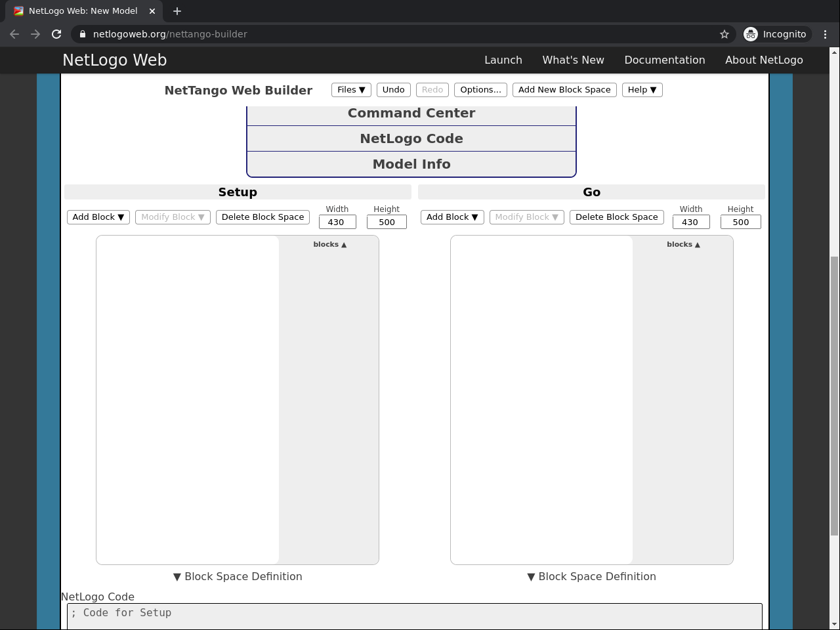
Task: Click the NetLogo Code text area
Action: 415,616
